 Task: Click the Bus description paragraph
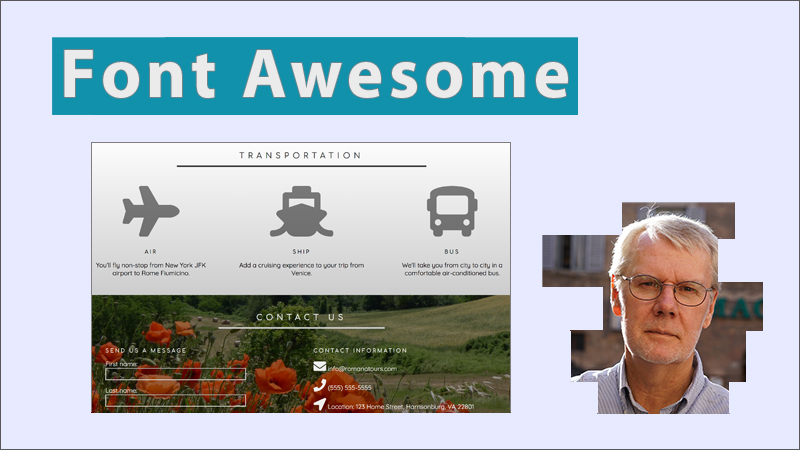pos(451,269)
